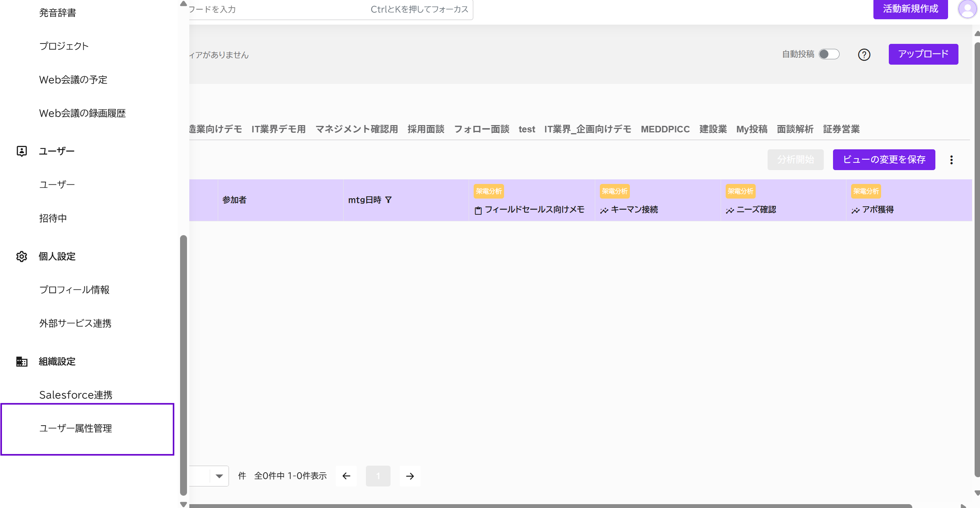The width and height of the screenshot is (980, 508).
Task: Click the 組織設定 building icon
Action: (x=22, y=361)
